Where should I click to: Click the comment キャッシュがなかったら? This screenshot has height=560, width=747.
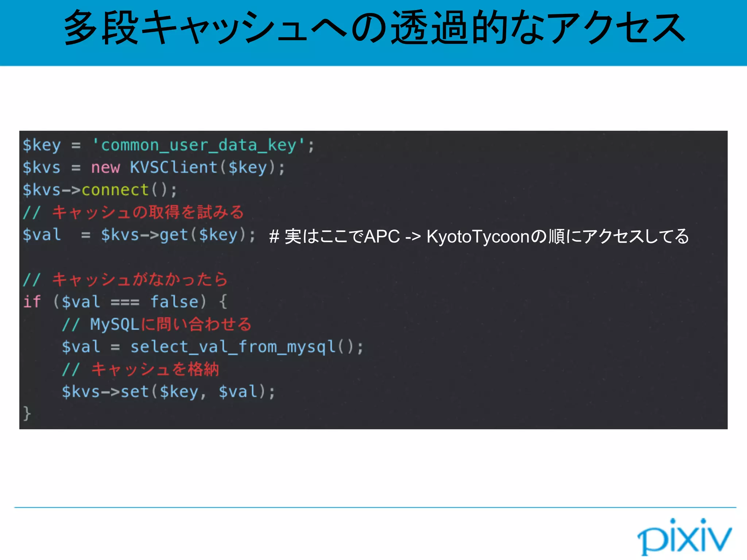tap(125, 280)
